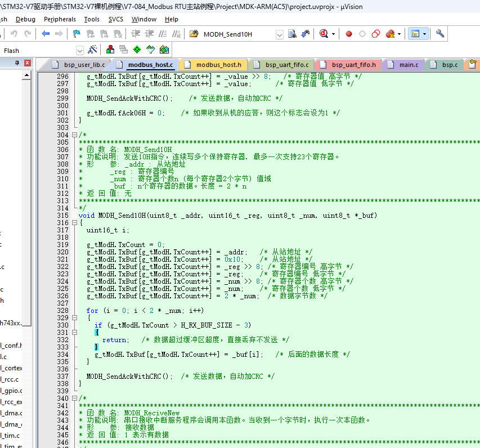Click the Select Software Packs icon
Screen dimensions: 480x448
coord(151,50)
